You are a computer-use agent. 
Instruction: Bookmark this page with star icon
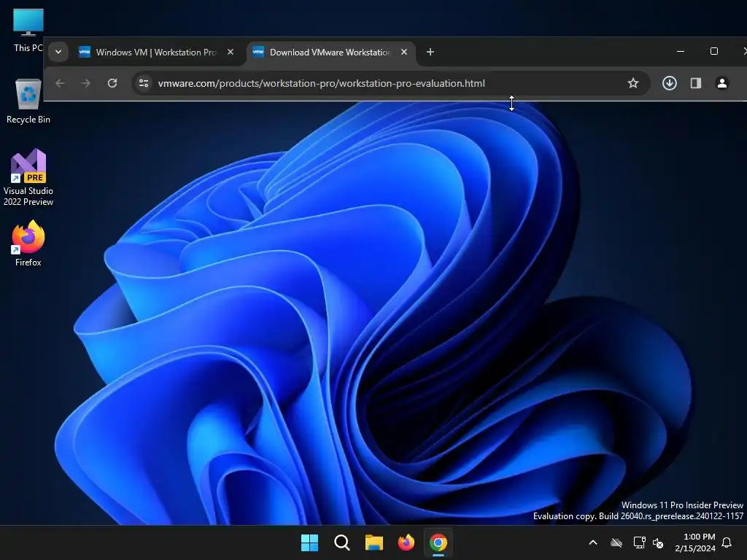pos(632,83)
